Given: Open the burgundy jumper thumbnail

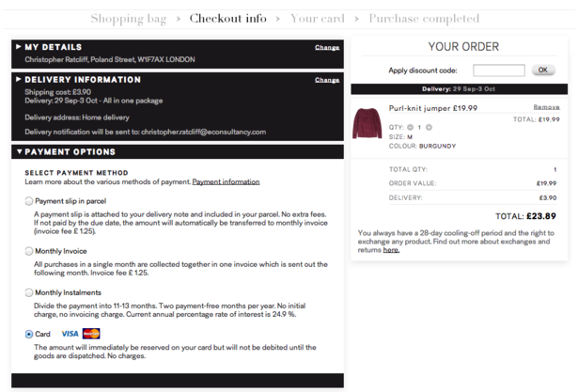Looking at the screenshot, I should (x=367, y=125).
